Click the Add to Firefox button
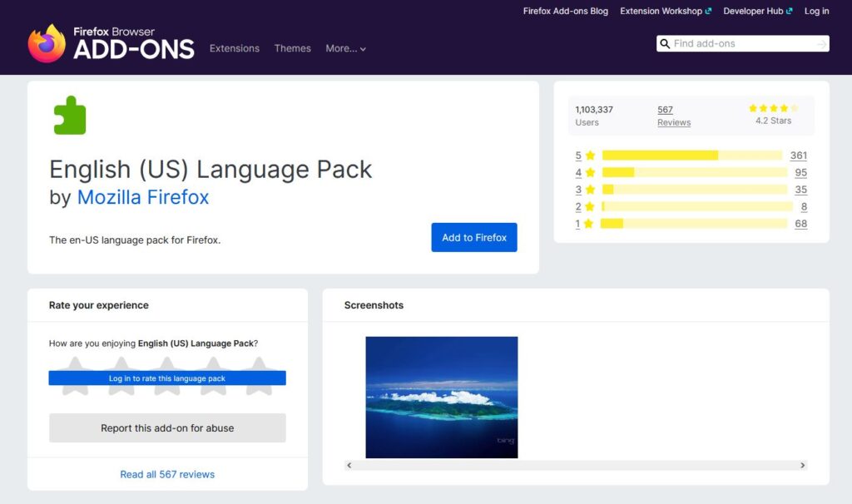The height and width of the screenshot is (504, 852). point(474,237)
